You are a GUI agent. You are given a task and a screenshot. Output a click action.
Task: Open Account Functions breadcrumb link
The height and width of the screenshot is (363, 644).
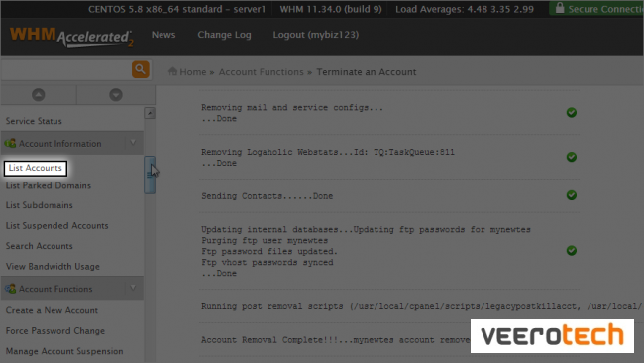tap(261, 72)
